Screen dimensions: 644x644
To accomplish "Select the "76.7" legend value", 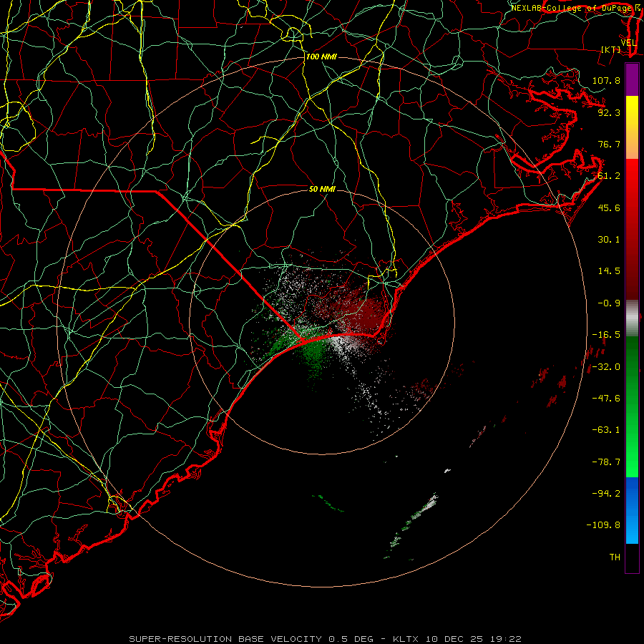I will click(x=609, y=144).
